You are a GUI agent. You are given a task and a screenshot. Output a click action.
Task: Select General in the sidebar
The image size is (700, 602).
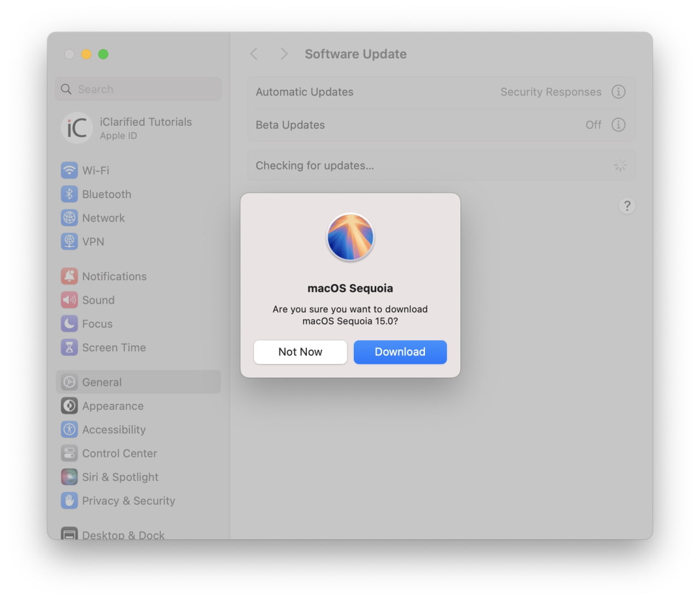coord(101,382)
